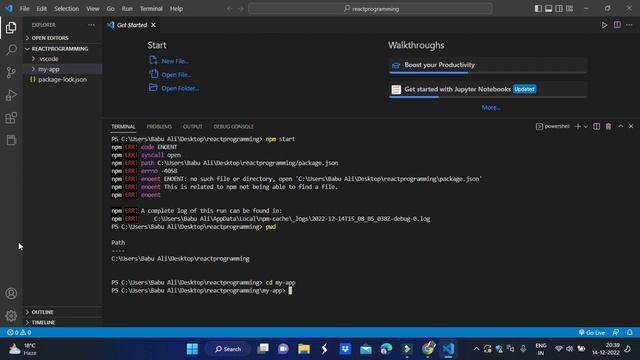
Task: Click the powershell terminal label
Action: [x=553, y=127]
